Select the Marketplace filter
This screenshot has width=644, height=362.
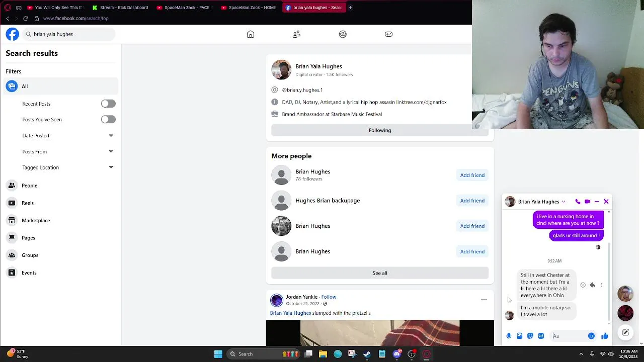[x=61, y=220]
